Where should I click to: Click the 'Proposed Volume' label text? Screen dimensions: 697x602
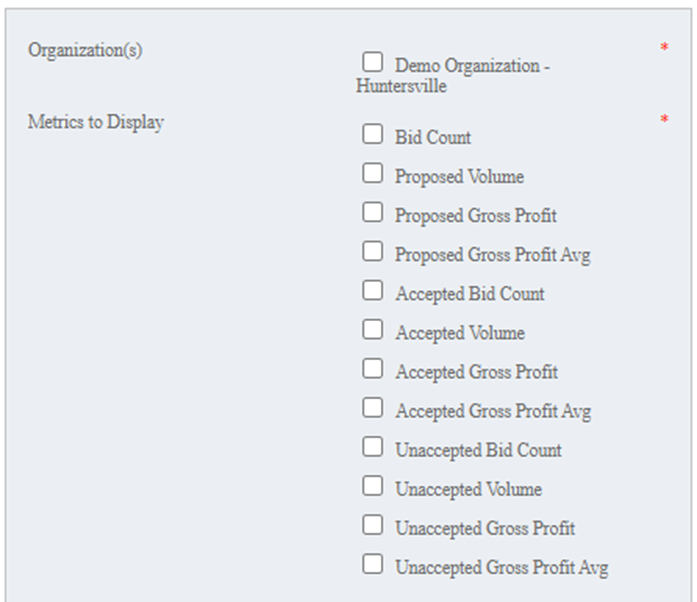pyautogui.click(x=459, y=177)
